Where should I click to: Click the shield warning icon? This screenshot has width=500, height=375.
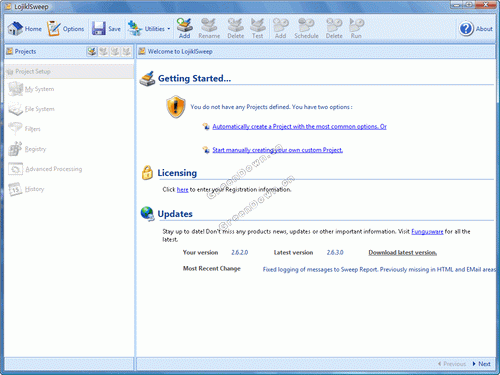pos(176,107)
